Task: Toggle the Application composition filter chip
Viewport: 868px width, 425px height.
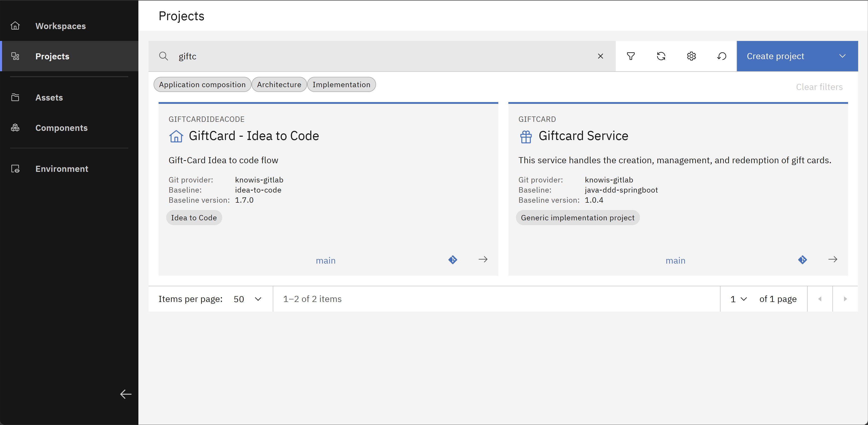Action: 202,85
